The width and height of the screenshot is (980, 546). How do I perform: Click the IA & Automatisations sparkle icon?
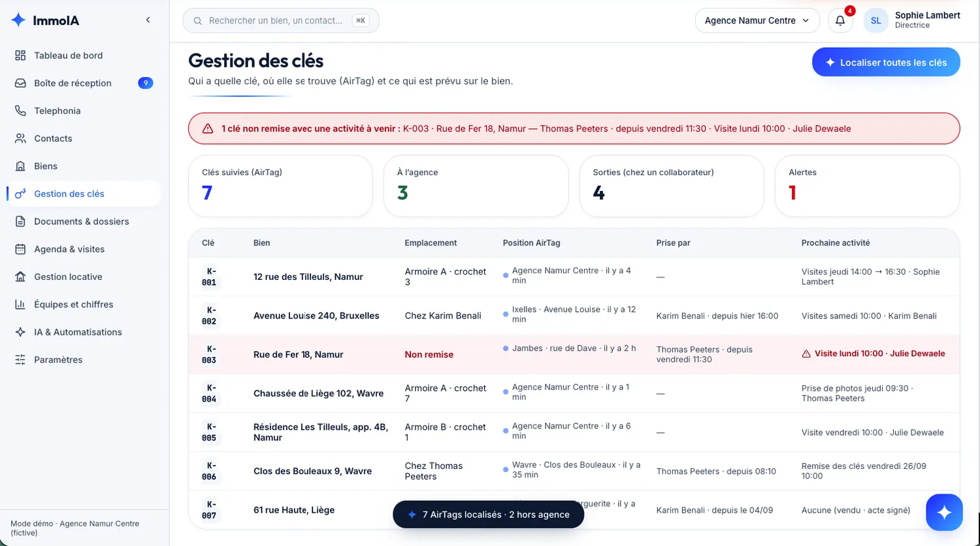(x=21, y=332)
